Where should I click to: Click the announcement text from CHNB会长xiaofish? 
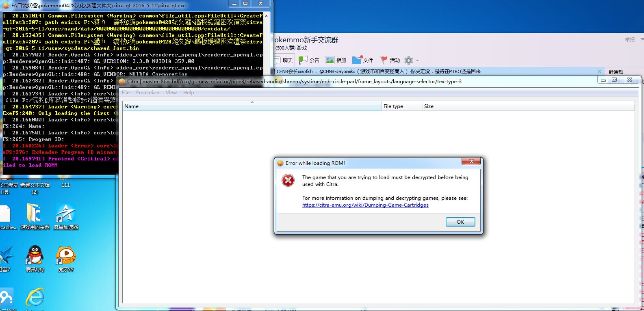point(379,71)
